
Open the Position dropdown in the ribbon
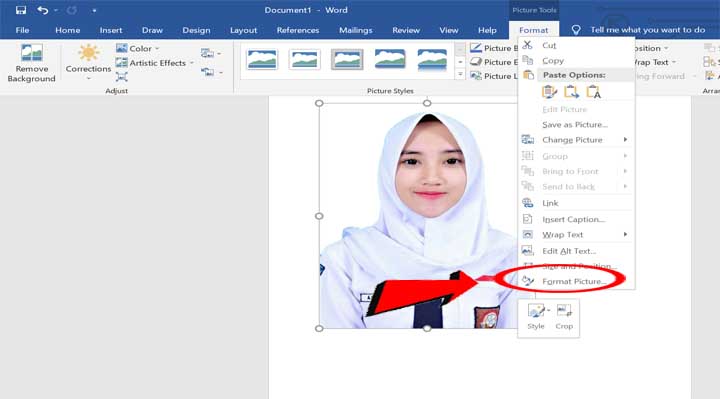point(651,48)
